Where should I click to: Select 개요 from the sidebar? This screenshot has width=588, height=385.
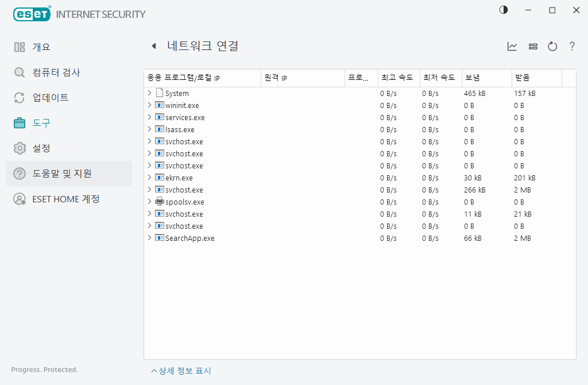click(18, 47)
